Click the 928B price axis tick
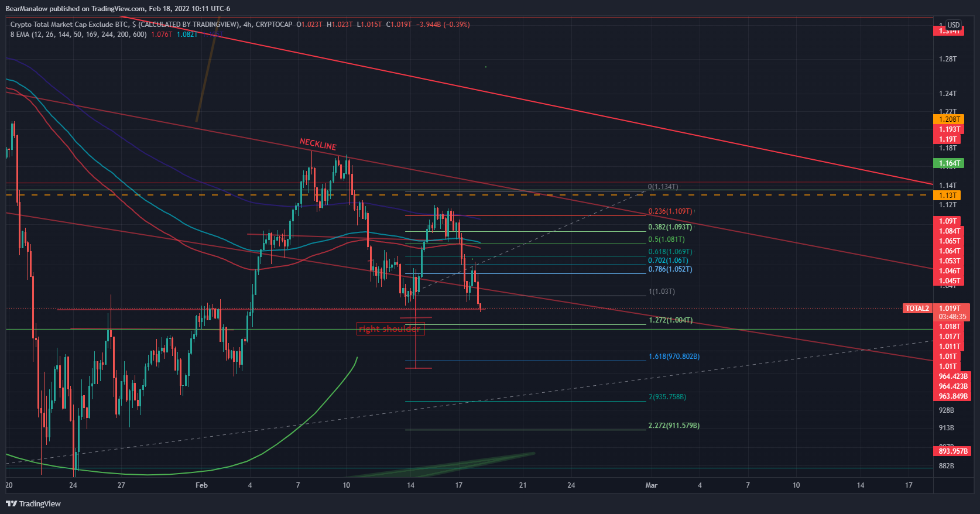 tap(946, 410)
